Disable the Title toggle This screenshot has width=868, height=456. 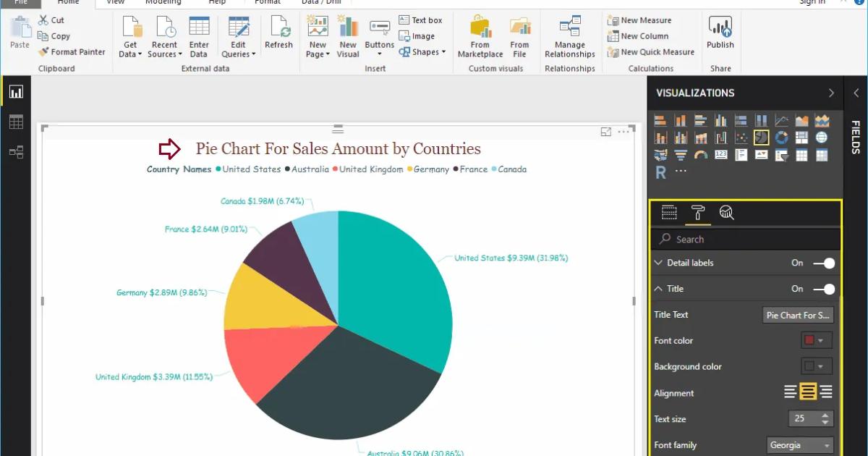(822, 288)
